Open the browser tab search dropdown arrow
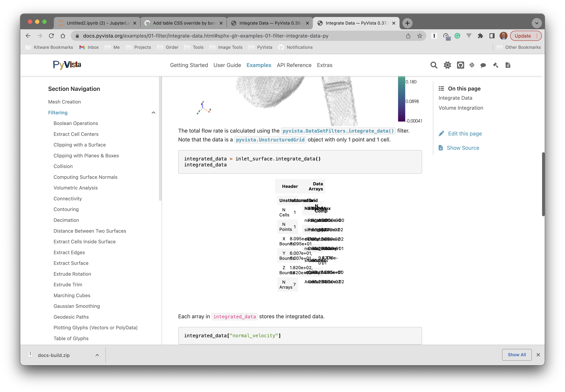The image size is (565, 392). (537, 23)
